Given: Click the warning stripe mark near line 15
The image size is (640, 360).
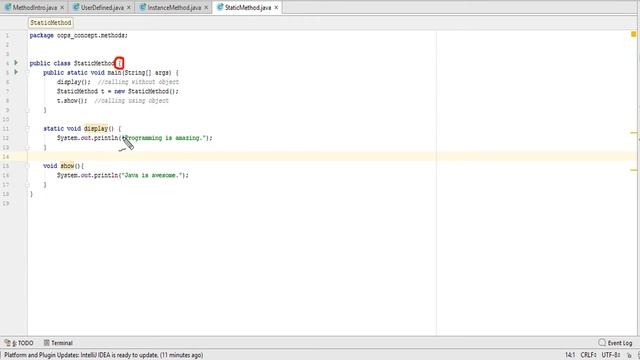Looking at the screenshot, I should (x=633, y=170).
